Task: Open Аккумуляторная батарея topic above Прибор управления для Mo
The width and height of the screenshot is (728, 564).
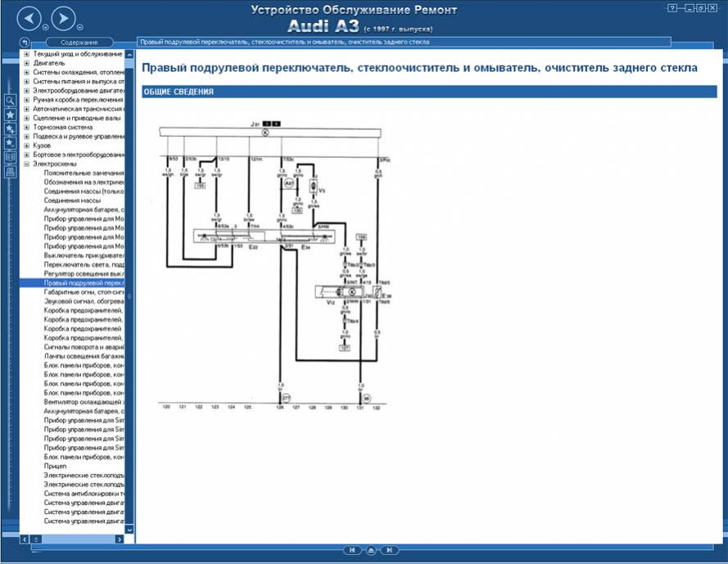Action: pyautogui.click(x=84, y=210)
